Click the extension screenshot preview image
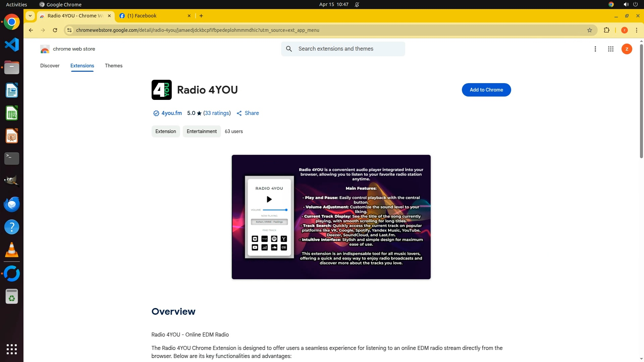The width and height of the screenshot is (644, 362). pos(331,217)
